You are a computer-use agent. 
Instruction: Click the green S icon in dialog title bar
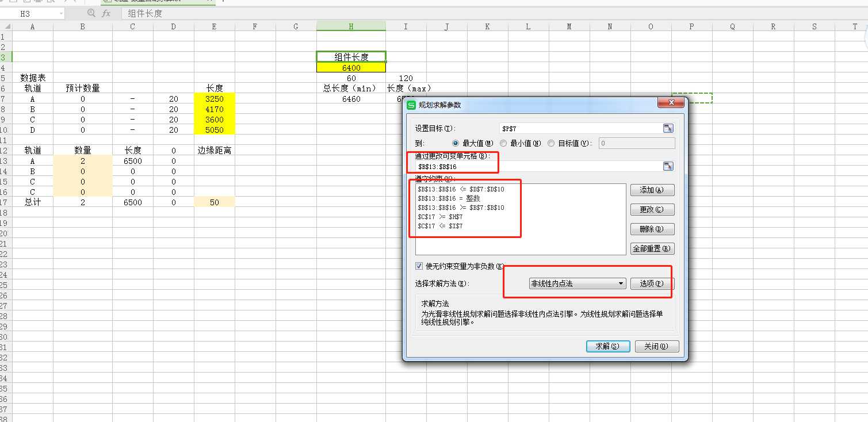click(411, 105)
